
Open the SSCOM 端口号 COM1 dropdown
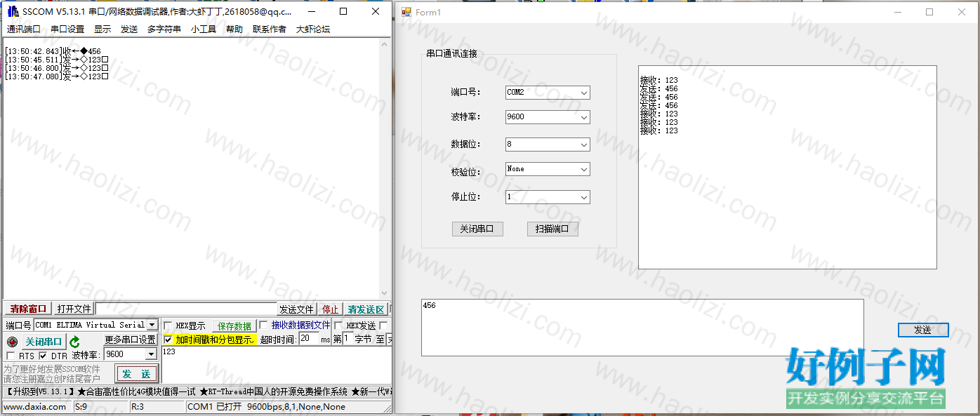coord(152,326)
